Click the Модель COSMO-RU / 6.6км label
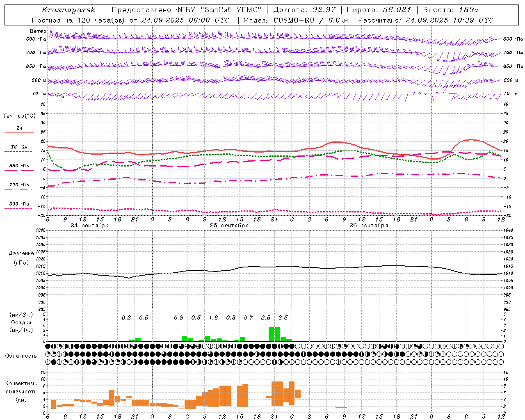 click(x=296, y=20)
